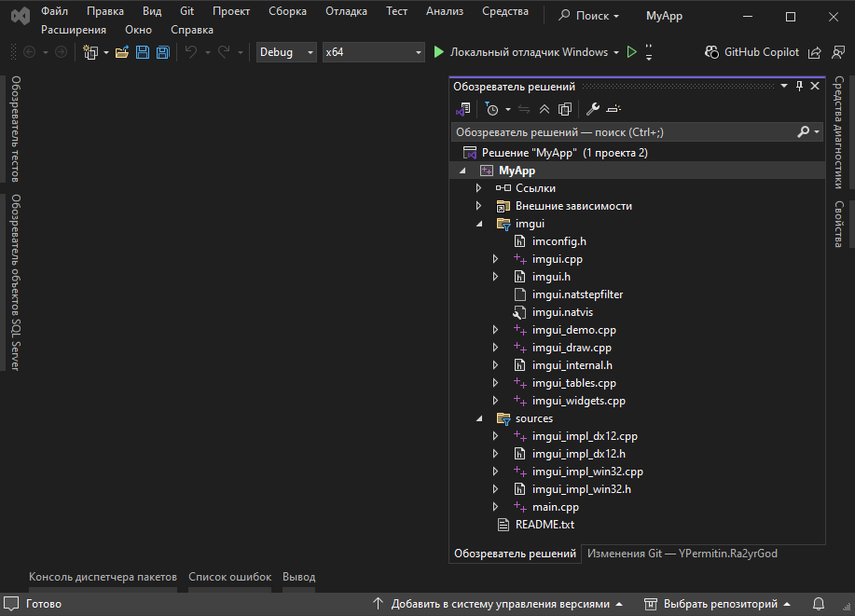Open the toolbar overflow options arrow
This screenshot has width=855, height=616.
tap(649, 52)
